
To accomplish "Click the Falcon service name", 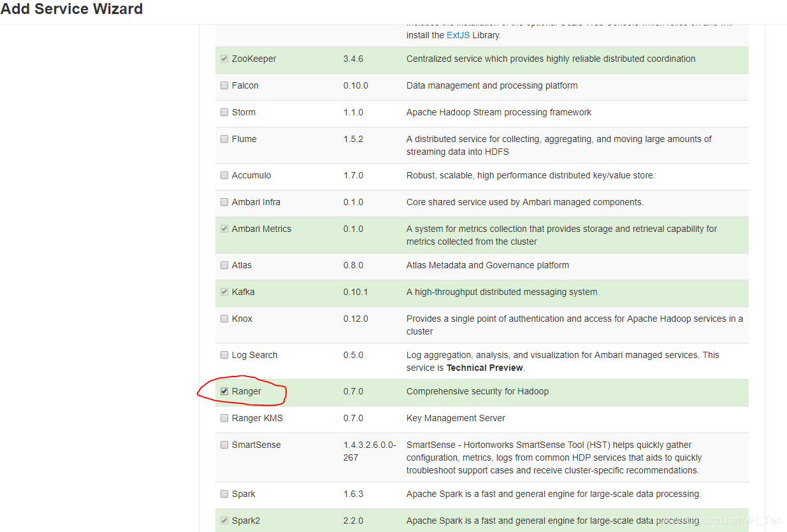I will 245,85.
